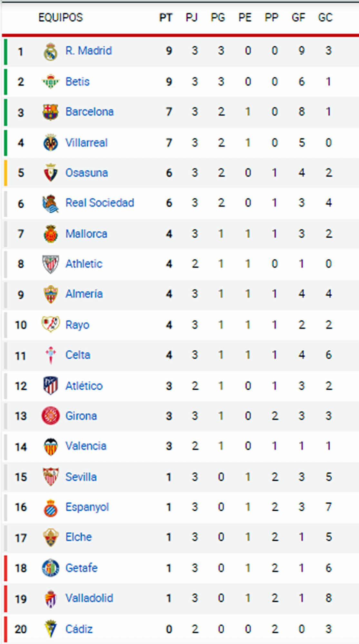Open the Osasuna team link
Screen dimensions: 359x644
pyautogui.click(x=86, y=173)
